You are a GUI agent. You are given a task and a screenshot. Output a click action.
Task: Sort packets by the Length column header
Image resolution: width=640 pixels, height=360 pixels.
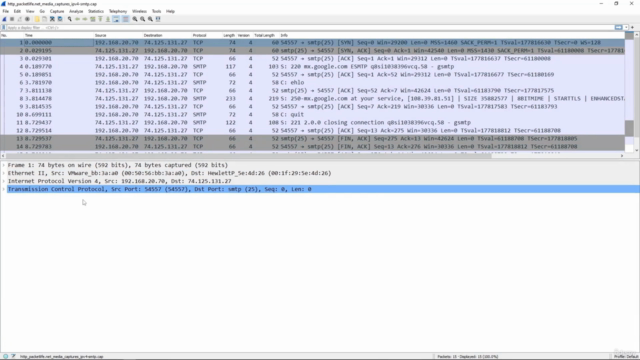click(229, 36)
